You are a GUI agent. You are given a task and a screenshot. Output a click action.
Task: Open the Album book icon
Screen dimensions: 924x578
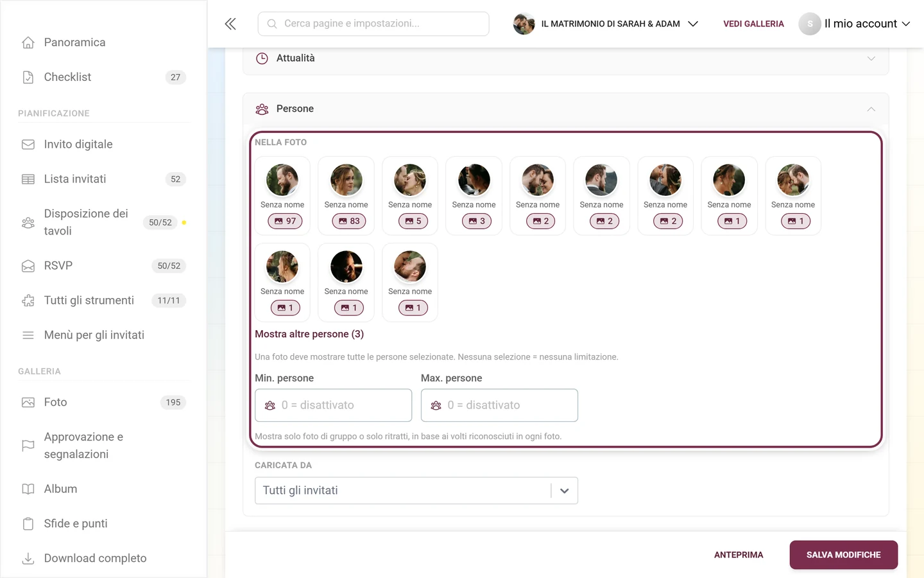[28, 489]
